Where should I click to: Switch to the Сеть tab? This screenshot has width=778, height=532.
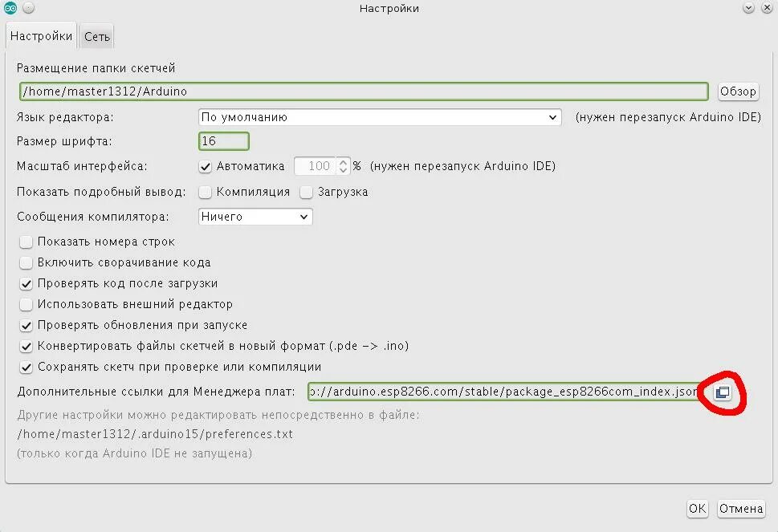[97, 37]
